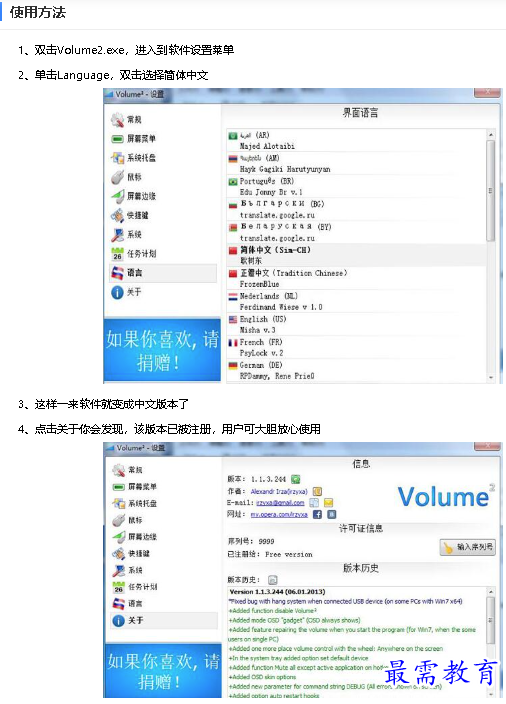
Task: Click the Dutch flag next to Nederlands (NL)
Action: pyautogui.click(x=233, y=296)
